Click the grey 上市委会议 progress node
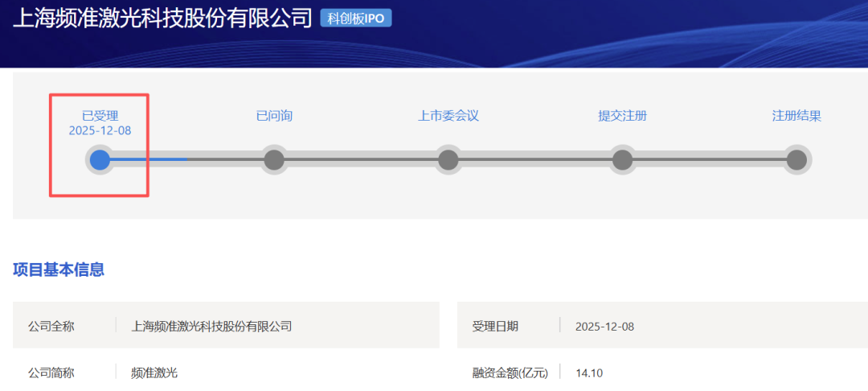 [448, 160]
